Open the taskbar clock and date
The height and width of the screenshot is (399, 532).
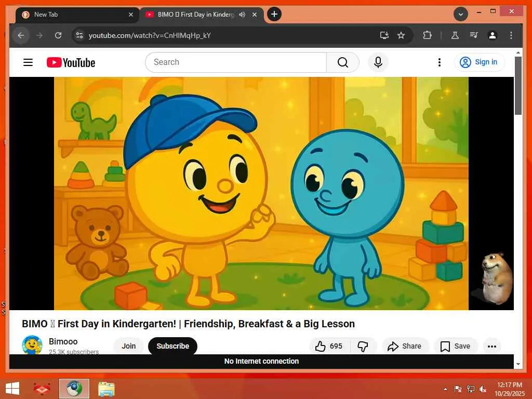(x=509, y=389)
